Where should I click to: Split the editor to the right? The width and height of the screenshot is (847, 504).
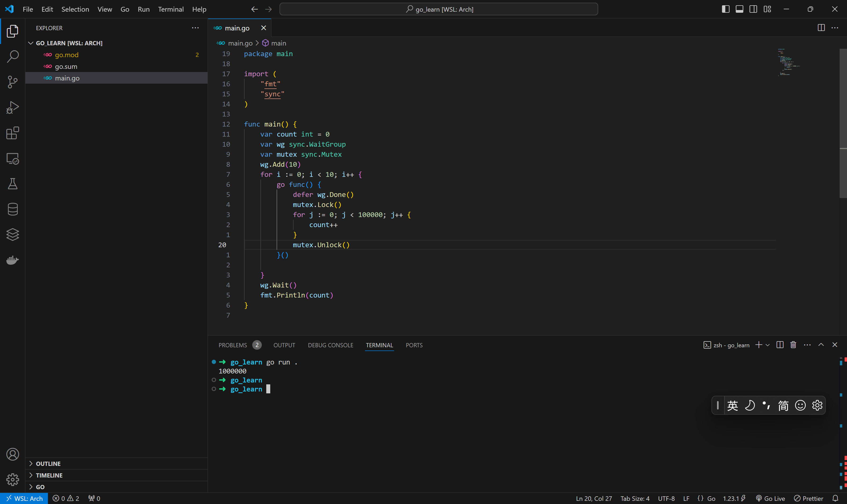point(821,28)
